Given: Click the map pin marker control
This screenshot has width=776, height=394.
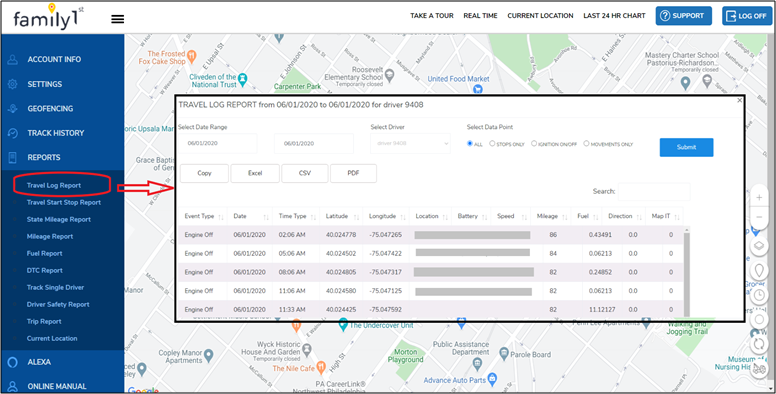Looking at the screenshot, I should click(759, 271).
